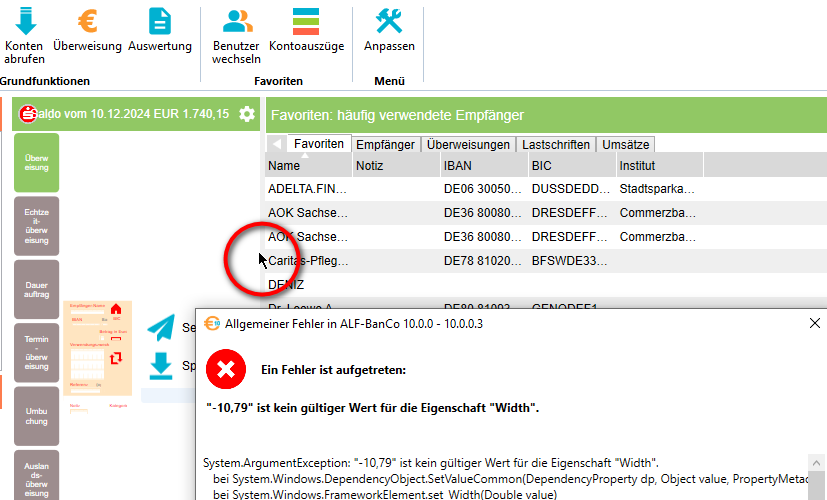Click the transfer form thumbnail
827x500 pixels.
[x=98, y=348]
